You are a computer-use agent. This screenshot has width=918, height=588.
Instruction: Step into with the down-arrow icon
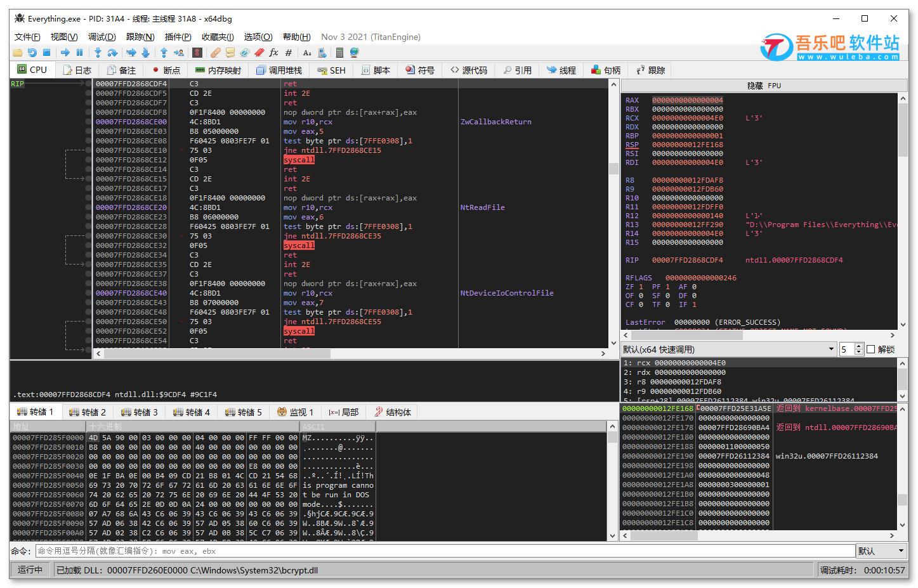tap(98, 53)
